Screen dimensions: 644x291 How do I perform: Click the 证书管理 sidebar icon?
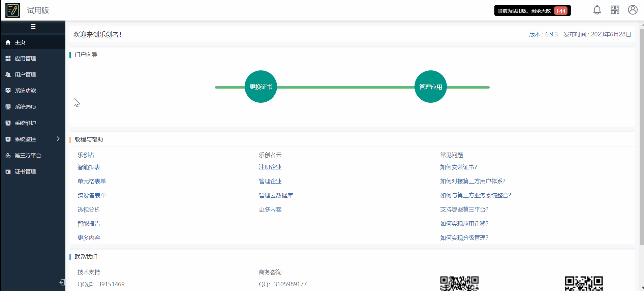click(8, 171)
